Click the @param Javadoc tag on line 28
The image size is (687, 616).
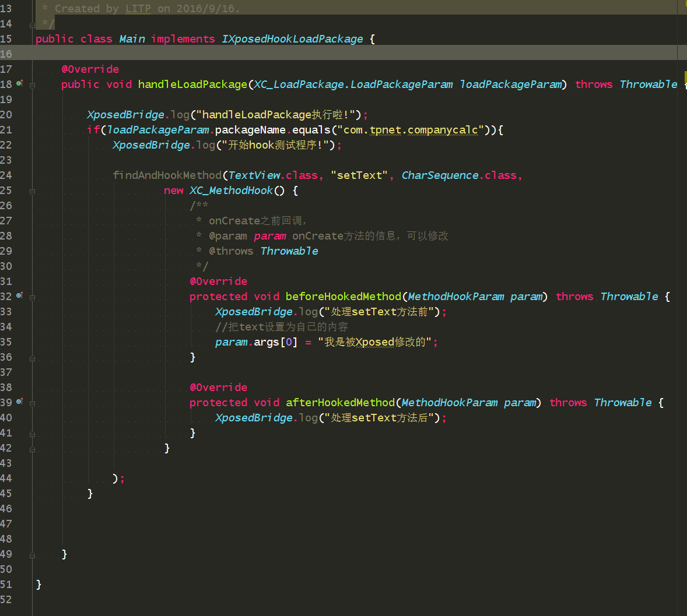tap(228, 236)
